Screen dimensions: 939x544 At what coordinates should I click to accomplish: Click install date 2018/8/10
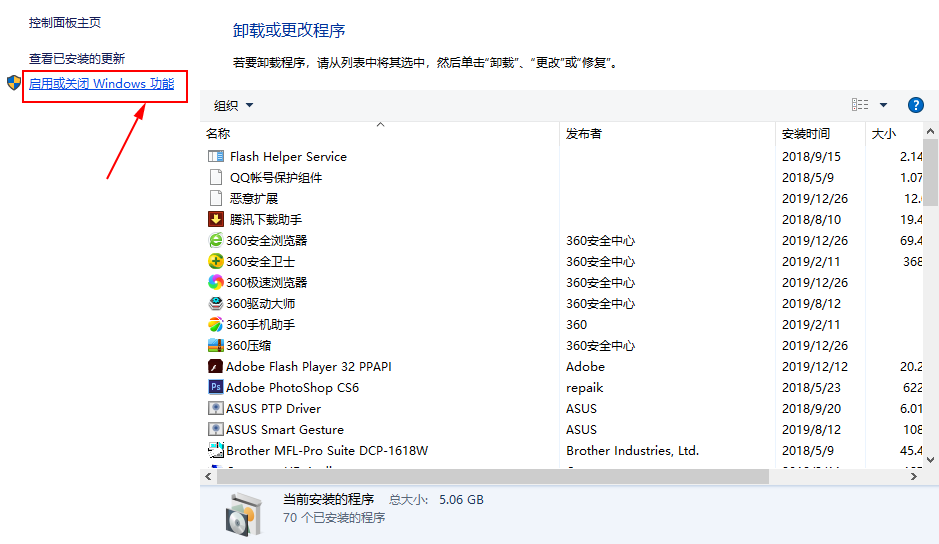pyautogui.click(x=811, y=219)
